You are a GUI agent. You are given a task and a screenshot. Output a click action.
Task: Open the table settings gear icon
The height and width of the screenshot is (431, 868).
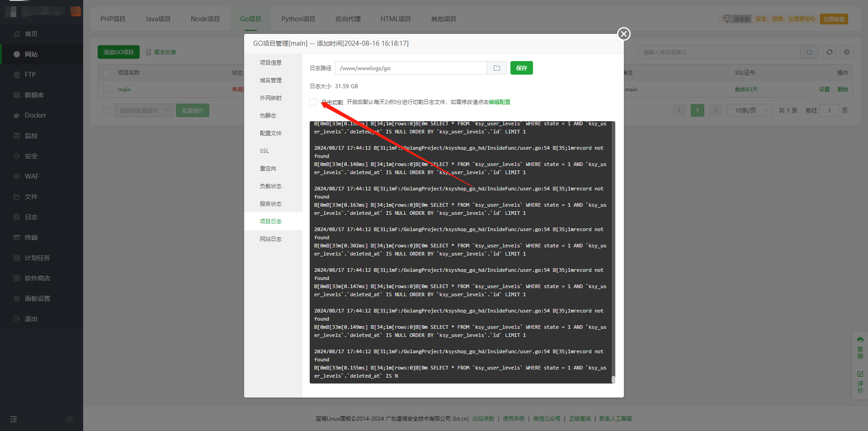point(847,52)
